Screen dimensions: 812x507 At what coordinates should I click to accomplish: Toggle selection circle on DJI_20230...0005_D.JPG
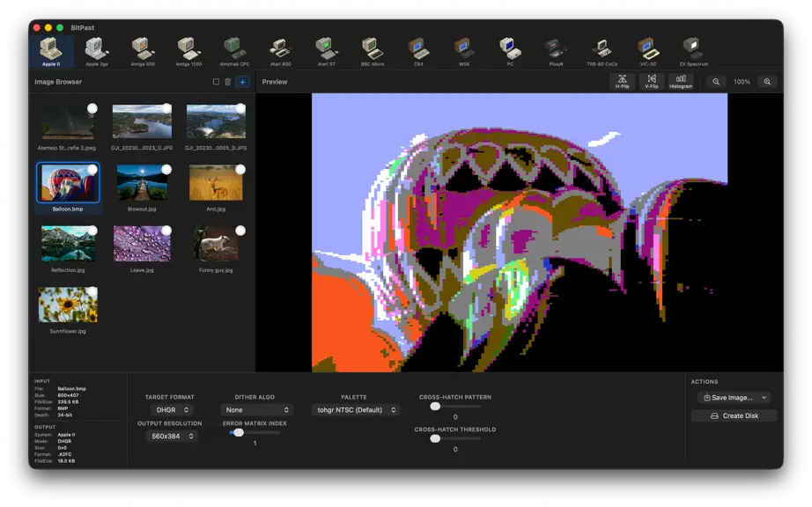[240, 108]
